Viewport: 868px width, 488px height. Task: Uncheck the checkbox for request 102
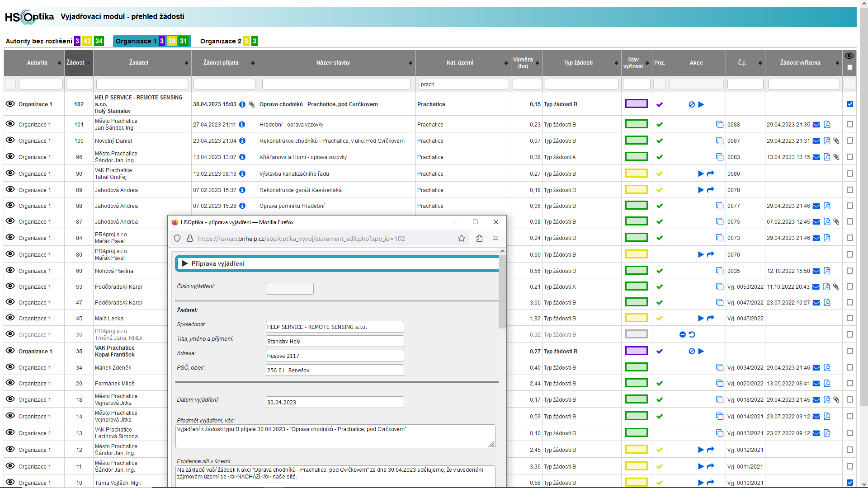[x=850, y=104]
